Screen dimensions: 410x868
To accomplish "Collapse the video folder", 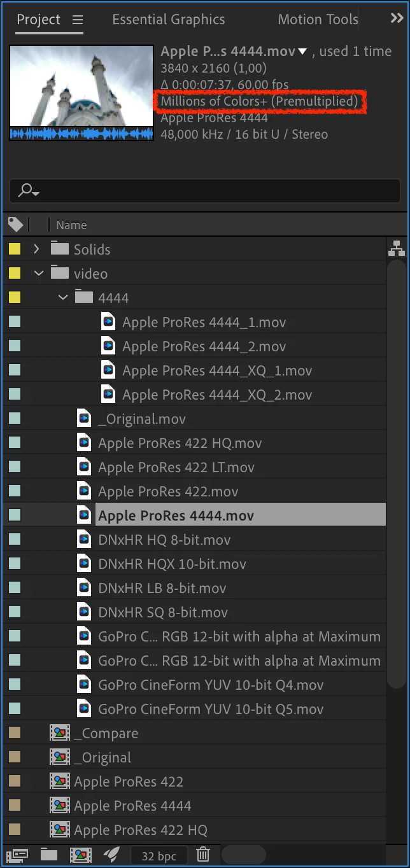I will click(39, 274).
